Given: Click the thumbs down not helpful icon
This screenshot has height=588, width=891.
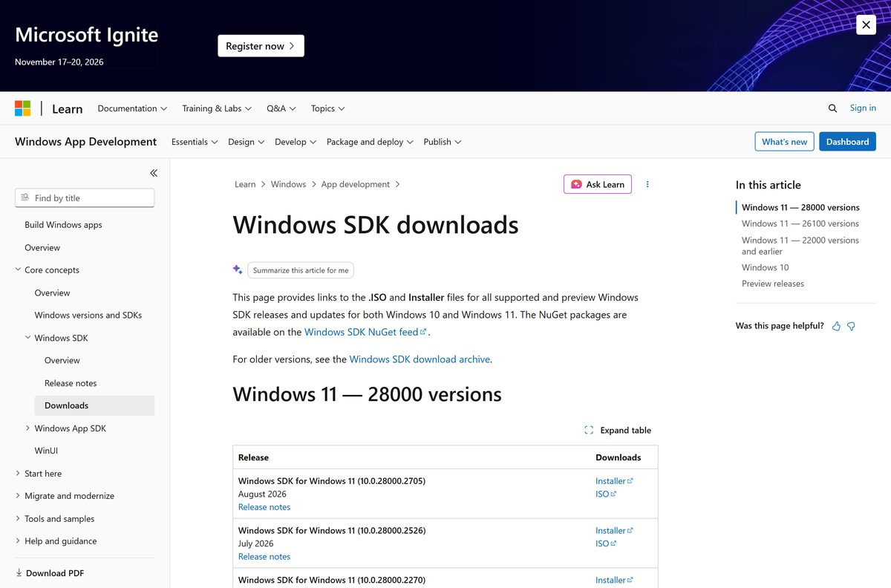Looking at the screenshot, I should (852, 326).
